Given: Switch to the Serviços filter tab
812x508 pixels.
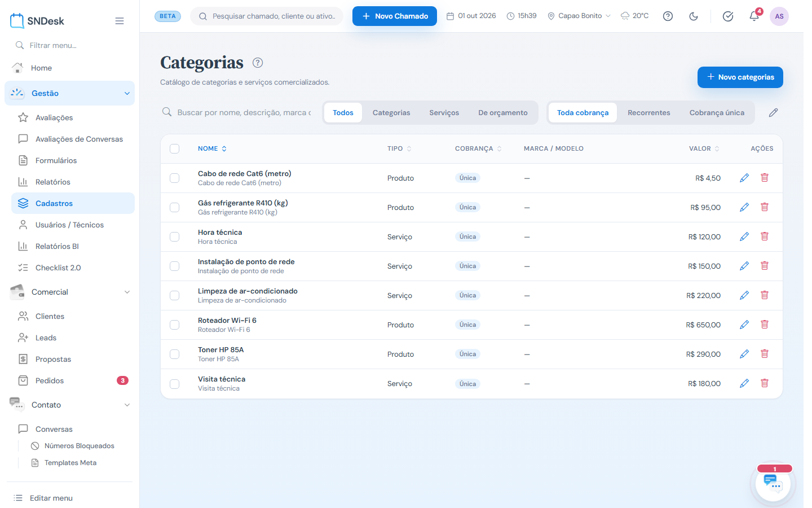Looking at the screenshot, I should point(444,113).
